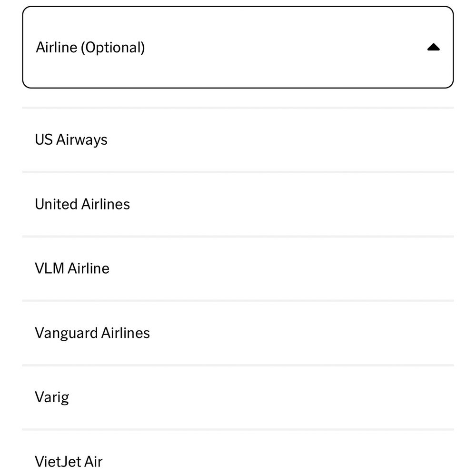Choose United Airlines option

[82, 204]
